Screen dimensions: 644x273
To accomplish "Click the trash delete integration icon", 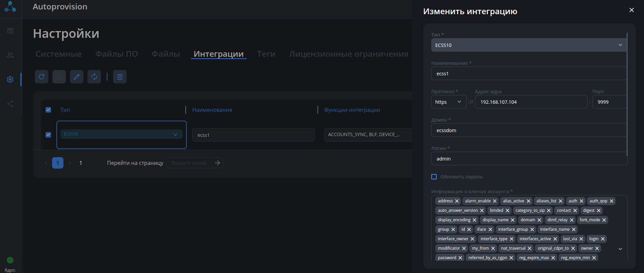I will coord(120,77).
